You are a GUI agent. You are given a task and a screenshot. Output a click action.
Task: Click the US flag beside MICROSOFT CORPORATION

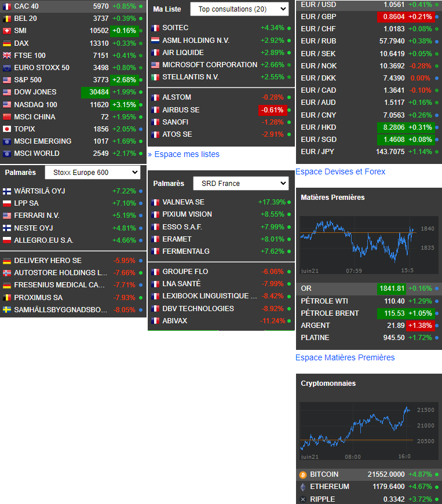155,65
